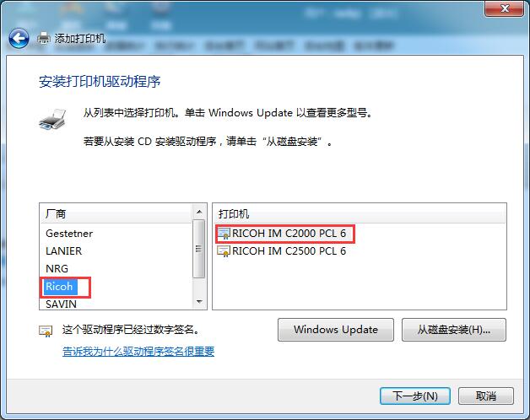
Task: Click the Windows Update button
Action: click(x=336, y=330)
